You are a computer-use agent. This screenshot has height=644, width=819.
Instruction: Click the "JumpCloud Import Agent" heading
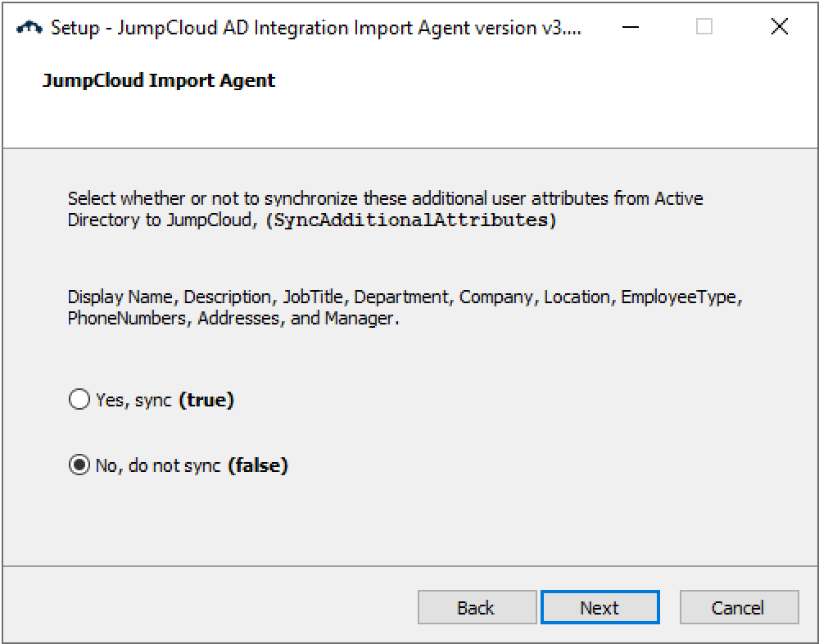pyautogui.click(x=159, y=80)
